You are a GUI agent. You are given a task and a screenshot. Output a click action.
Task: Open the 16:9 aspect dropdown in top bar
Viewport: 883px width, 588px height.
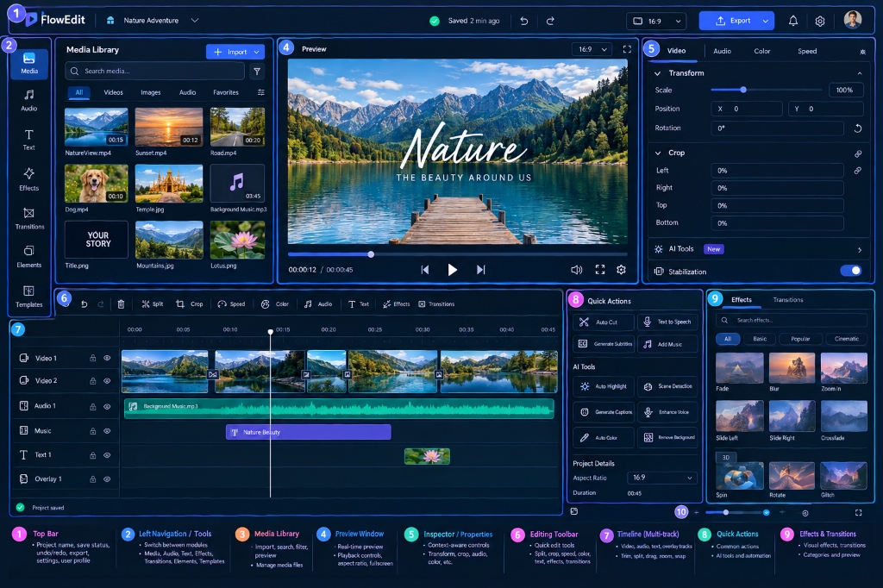coord(656,21)
